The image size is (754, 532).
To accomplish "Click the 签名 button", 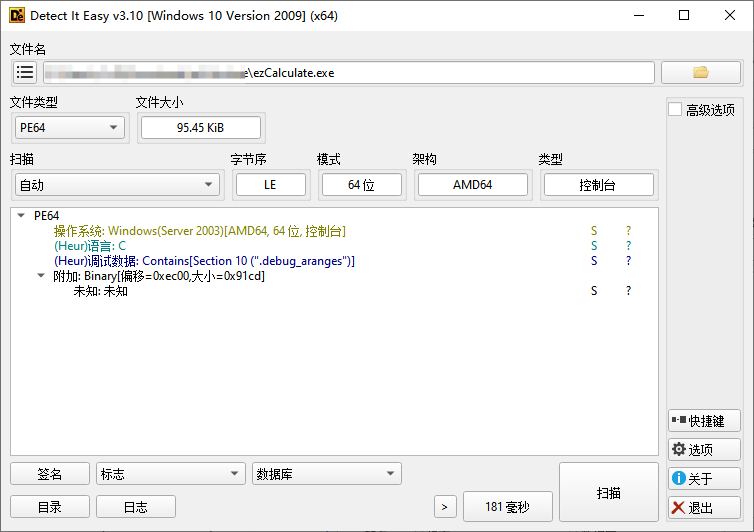I will click(x=50, y=474).
